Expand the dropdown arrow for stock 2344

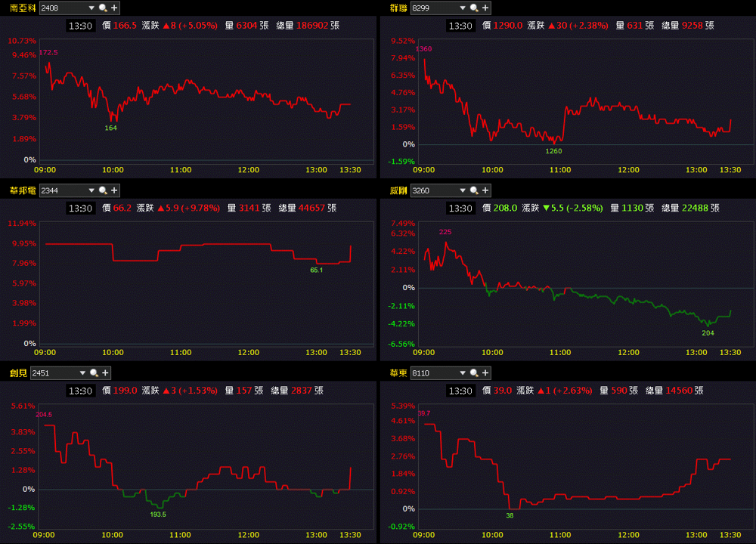pyautogui.click(x=91, y=190)
